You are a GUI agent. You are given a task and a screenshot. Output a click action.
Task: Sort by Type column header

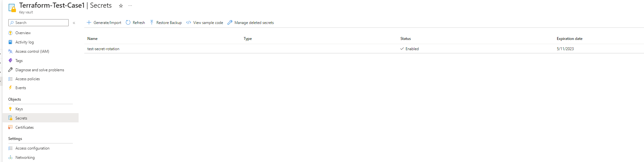point(248,39)
